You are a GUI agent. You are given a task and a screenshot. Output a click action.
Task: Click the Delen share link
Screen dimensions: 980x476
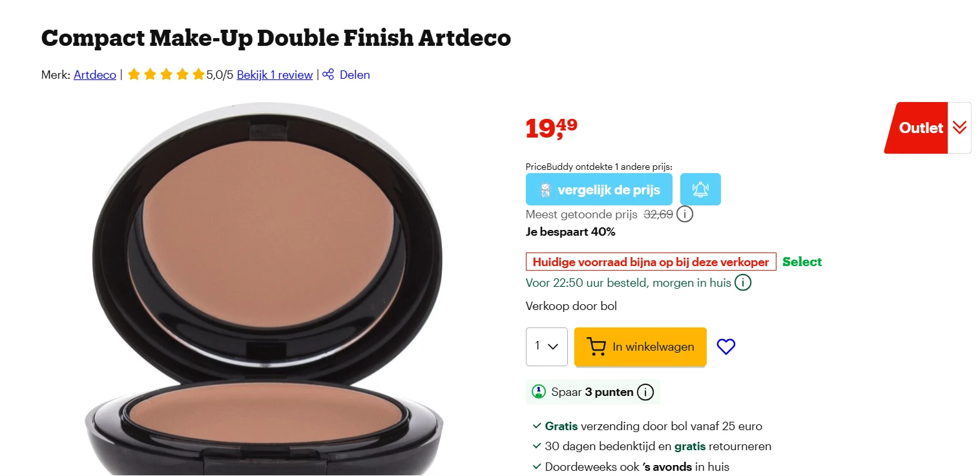tap(355, 75)
